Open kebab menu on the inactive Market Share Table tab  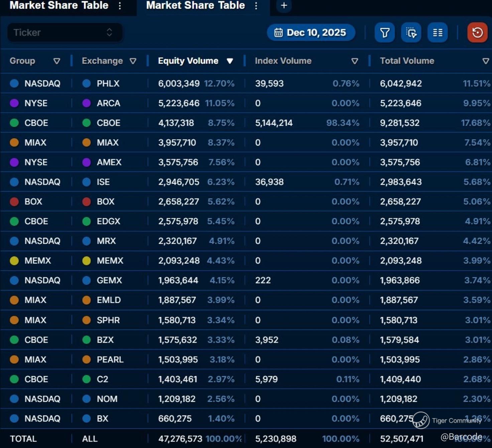click(x=120, y=6)
